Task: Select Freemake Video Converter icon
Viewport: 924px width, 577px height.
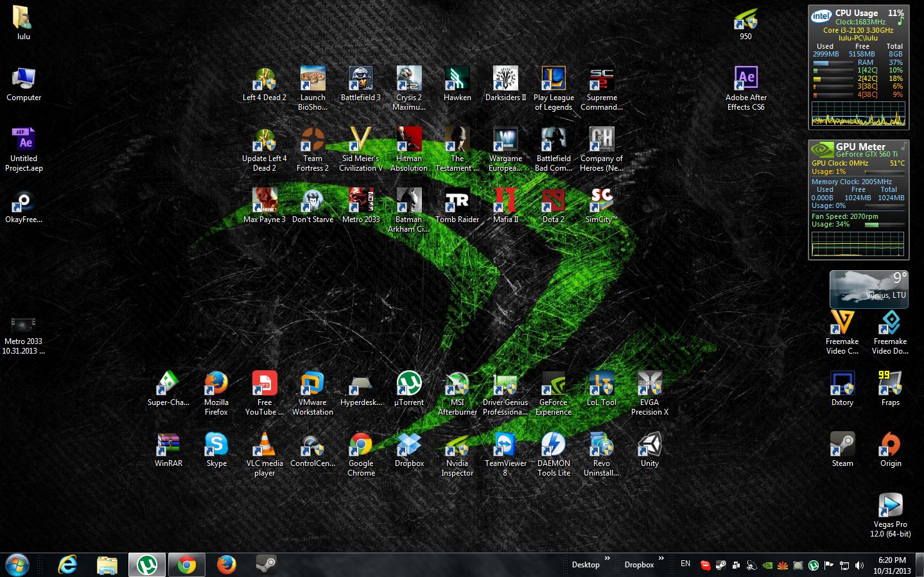Action: point(842,332)
